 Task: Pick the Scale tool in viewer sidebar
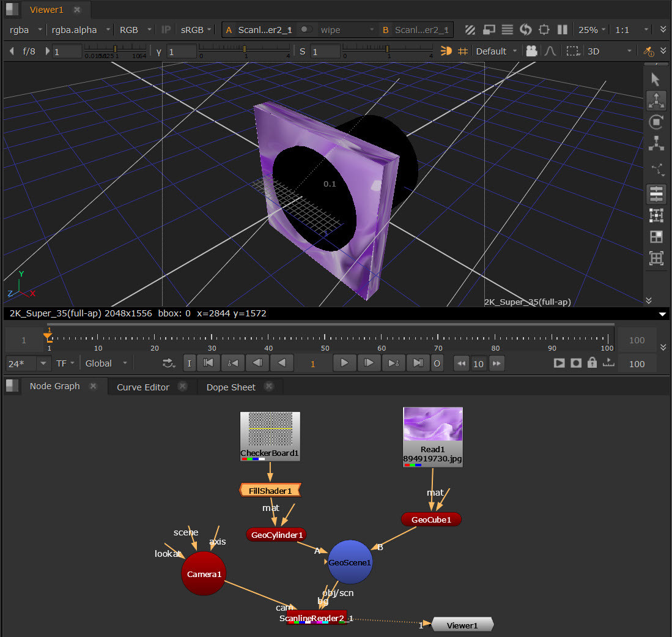[x=656, y=144]
